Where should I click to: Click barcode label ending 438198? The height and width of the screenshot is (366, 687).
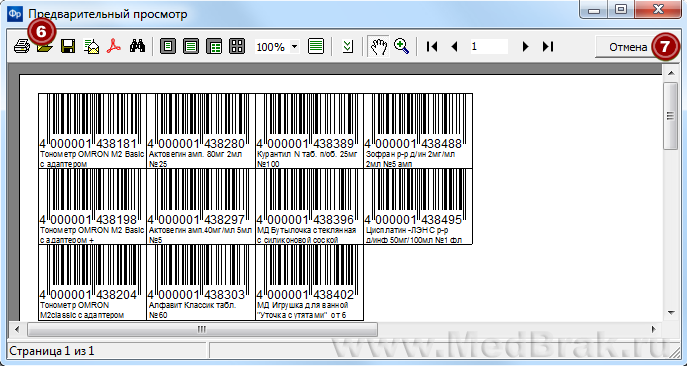[x=92, y=206]
